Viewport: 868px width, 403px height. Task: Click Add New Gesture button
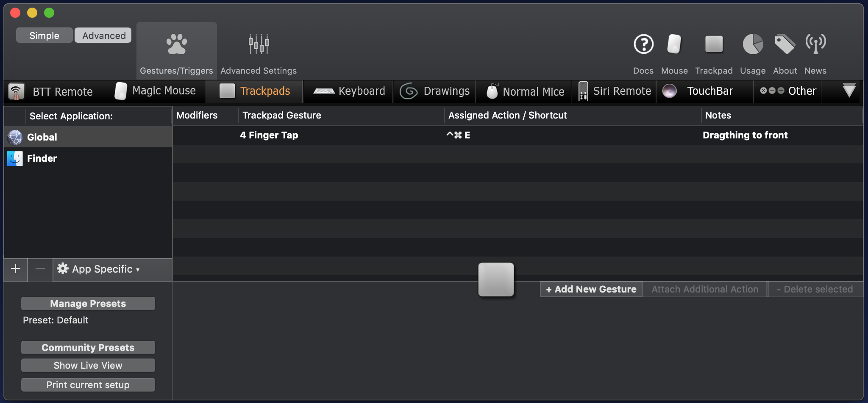[591, 289]
